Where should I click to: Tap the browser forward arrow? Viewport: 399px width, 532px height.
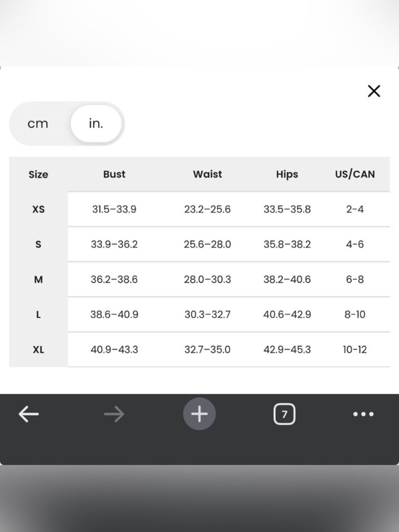(114, 414)
